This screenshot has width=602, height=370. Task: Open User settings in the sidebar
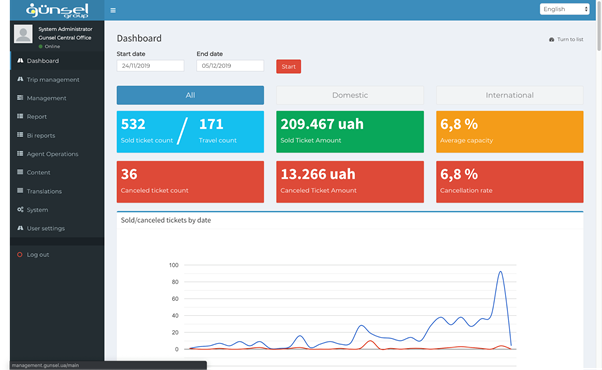point(57,228)
